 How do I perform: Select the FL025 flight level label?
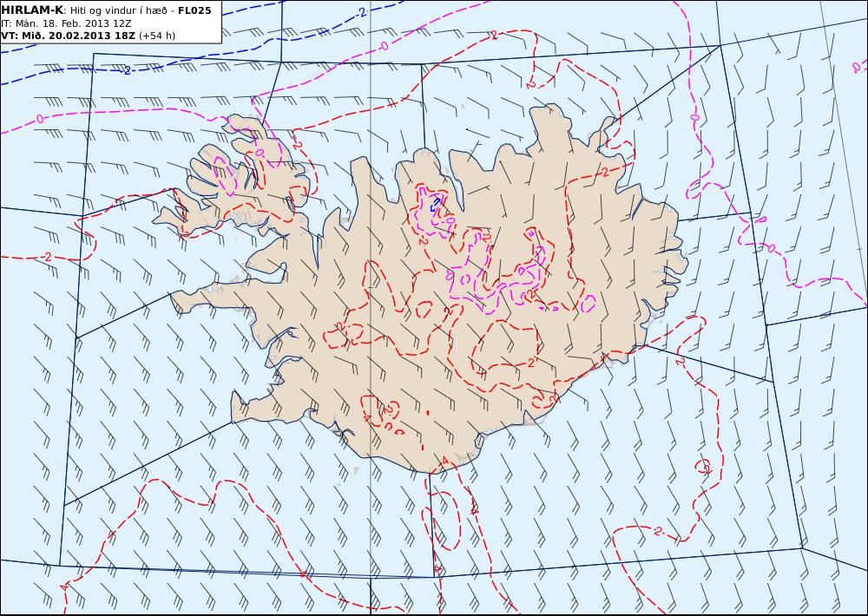(194, 10)
